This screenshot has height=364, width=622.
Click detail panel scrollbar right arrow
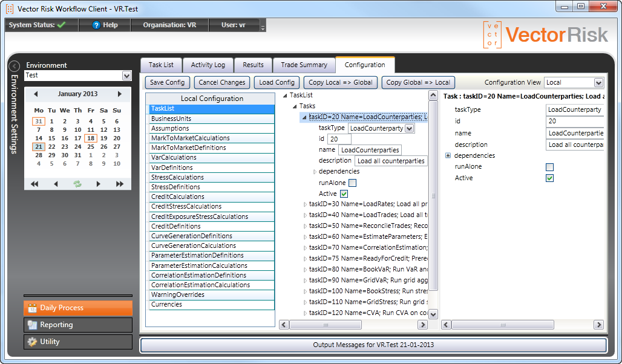point(598,325)
